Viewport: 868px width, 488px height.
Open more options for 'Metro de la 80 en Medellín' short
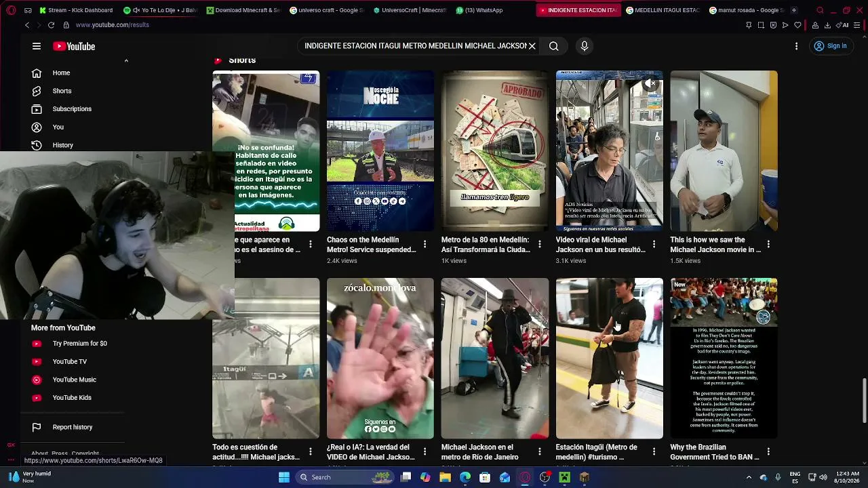(540, 244)
